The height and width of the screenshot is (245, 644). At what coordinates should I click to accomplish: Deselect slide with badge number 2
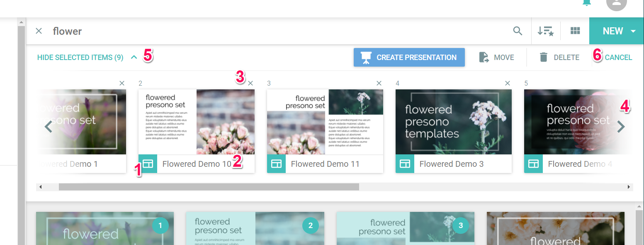point(311,226)
